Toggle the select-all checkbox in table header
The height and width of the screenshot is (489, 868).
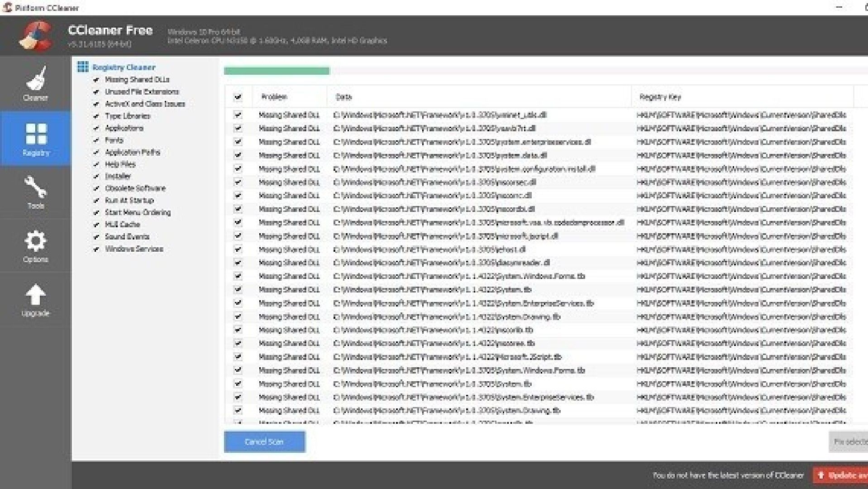click(238, 96)
